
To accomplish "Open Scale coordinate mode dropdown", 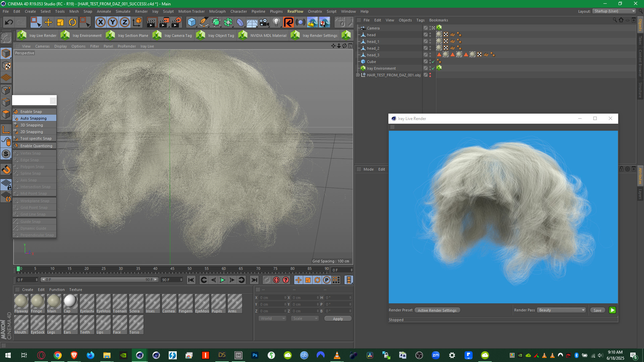I will tap(305, 318).
